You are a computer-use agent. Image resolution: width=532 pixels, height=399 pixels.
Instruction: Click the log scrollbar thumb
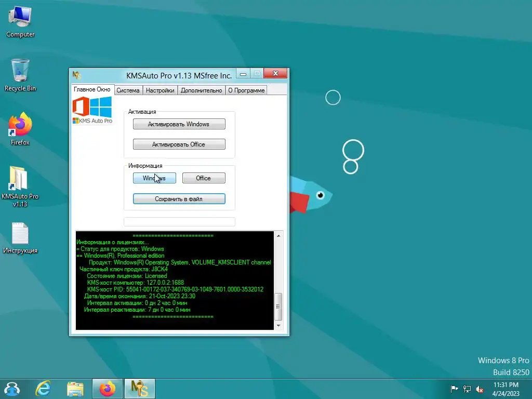pos(278,307)
